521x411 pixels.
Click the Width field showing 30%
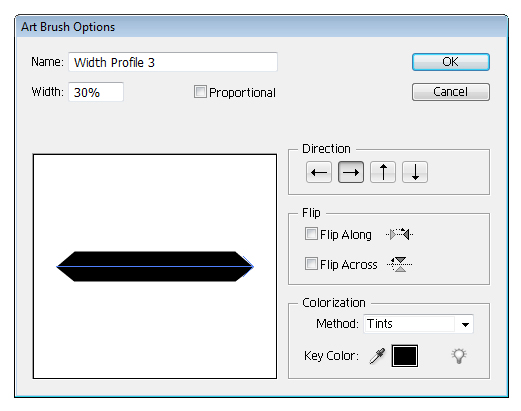pyautogui.click(x=96, y=92)
